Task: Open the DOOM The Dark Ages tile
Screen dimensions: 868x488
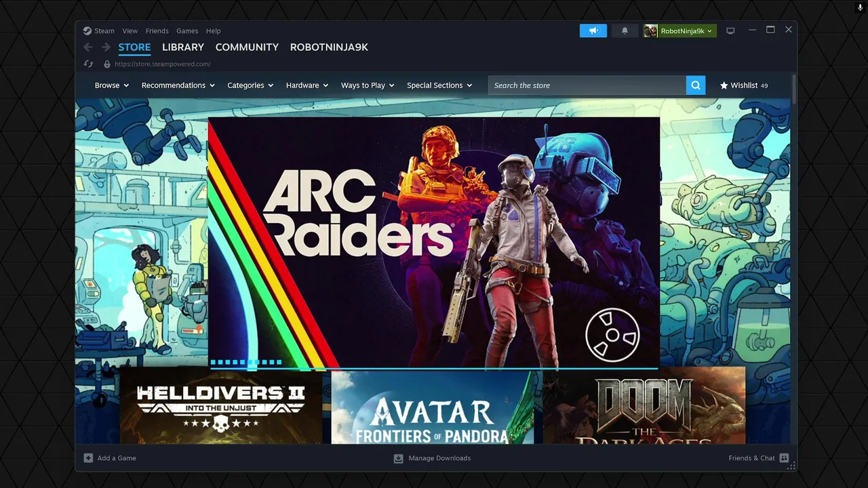Action: 644,407
